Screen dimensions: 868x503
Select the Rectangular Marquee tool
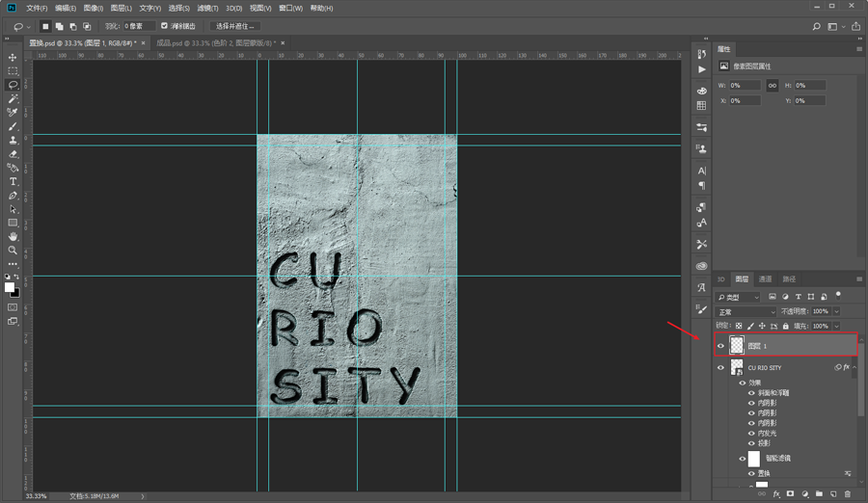click(13, 71)
